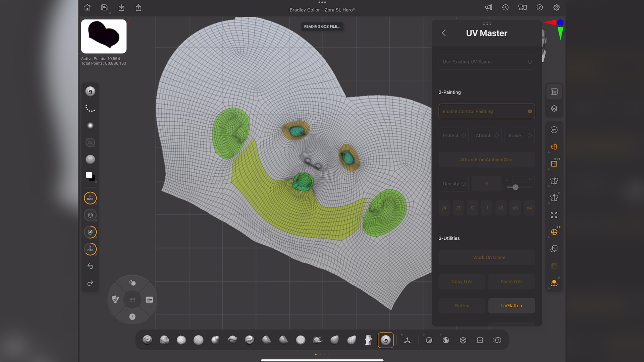Click the solo mode circles icon at bottom right
Screen dimensions: 644x362
[x=497, y=340]
